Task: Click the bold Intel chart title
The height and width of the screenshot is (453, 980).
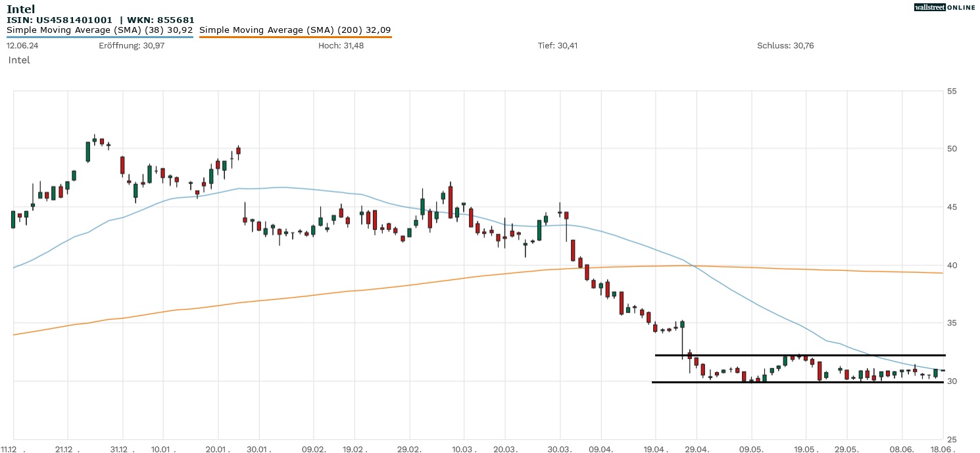Action: [20, 9]
